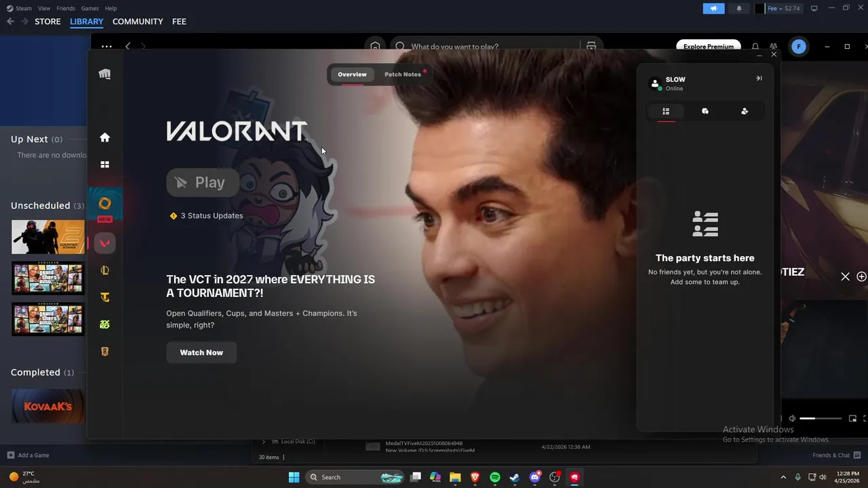Open the three-dots menu in background app
Viewport: 868px width, 488px height.
106,46
